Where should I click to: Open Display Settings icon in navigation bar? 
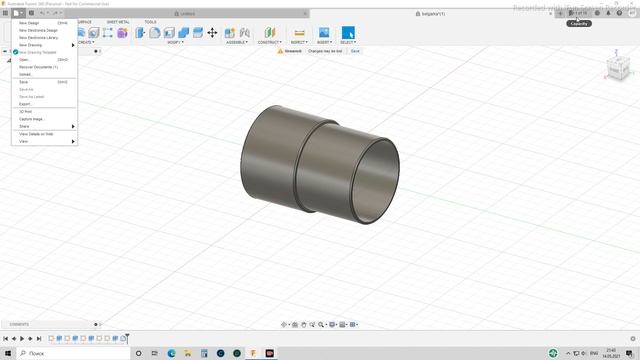coord(333,324)
